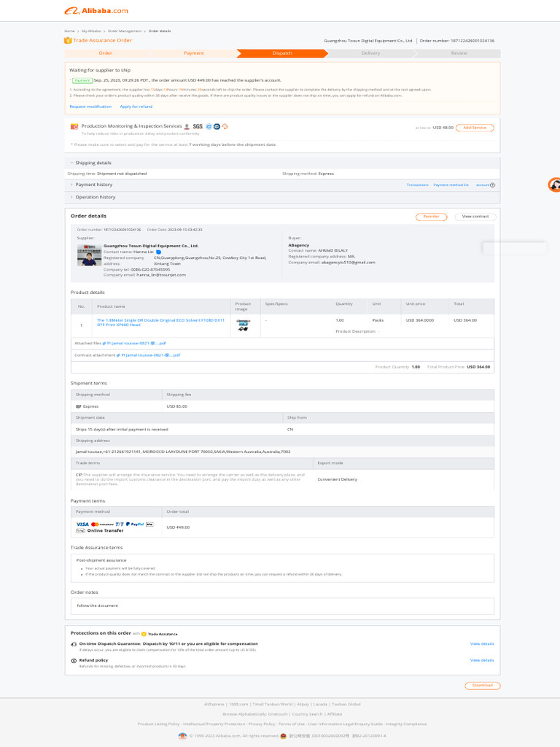Image resolution: width=560 pixels, height=747 pixels.
Task: Open the product image thumbnail
Action: [243, 325]
